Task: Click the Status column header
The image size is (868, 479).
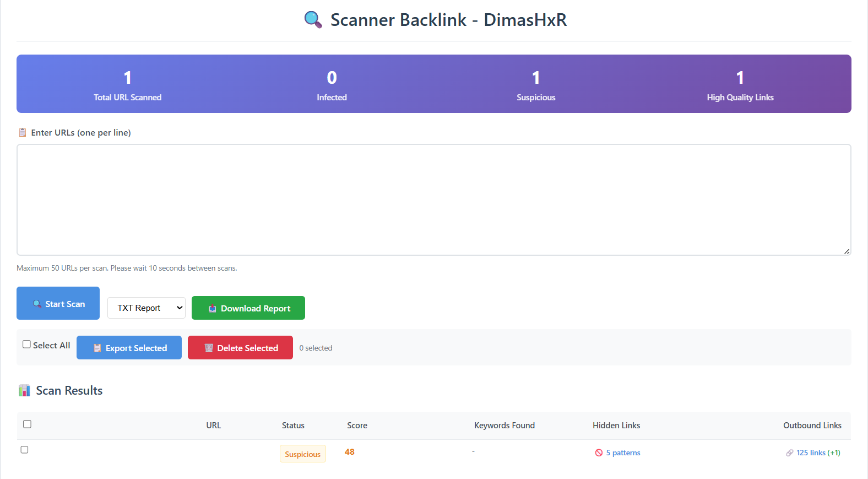Action: tap(293, 426)
